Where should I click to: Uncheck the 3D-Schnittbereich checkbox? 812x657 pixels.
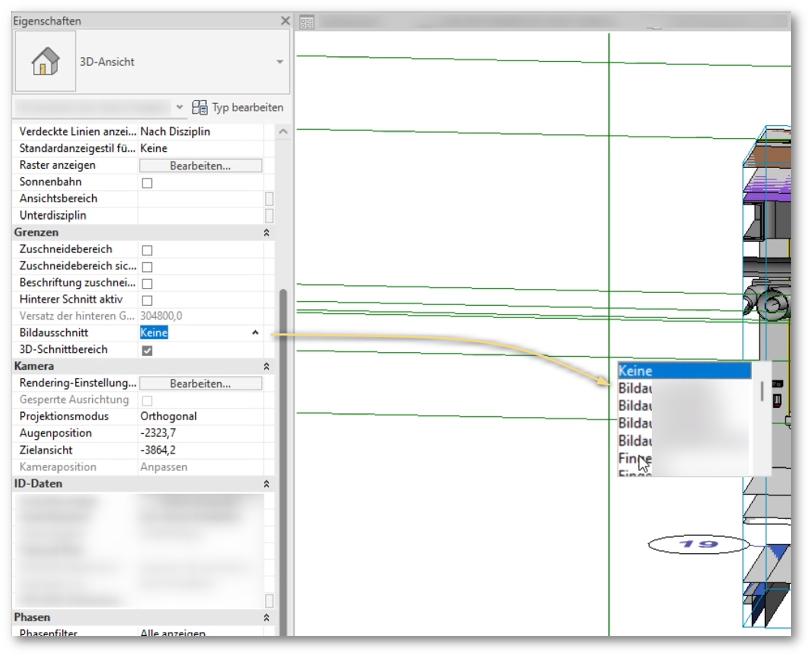click(x=147, y=350)
